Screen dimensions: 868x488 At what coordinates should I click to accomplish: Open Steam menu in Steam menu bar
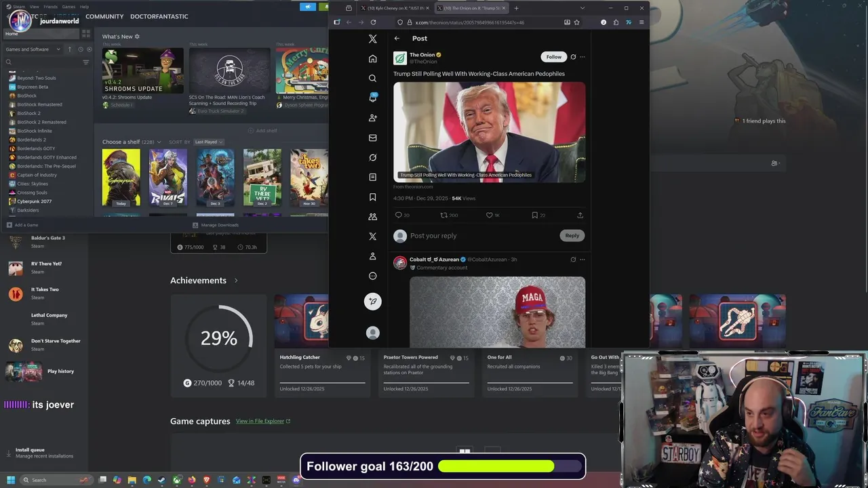18,7
